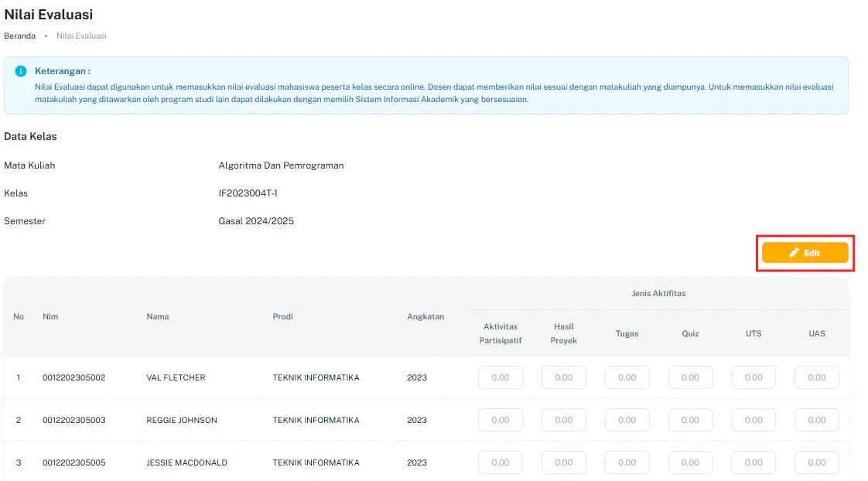This screenshot has height=481, width=868.
Task: Click Tugas score field for Jessie Macdonald
Action: [x=627, y=462]
